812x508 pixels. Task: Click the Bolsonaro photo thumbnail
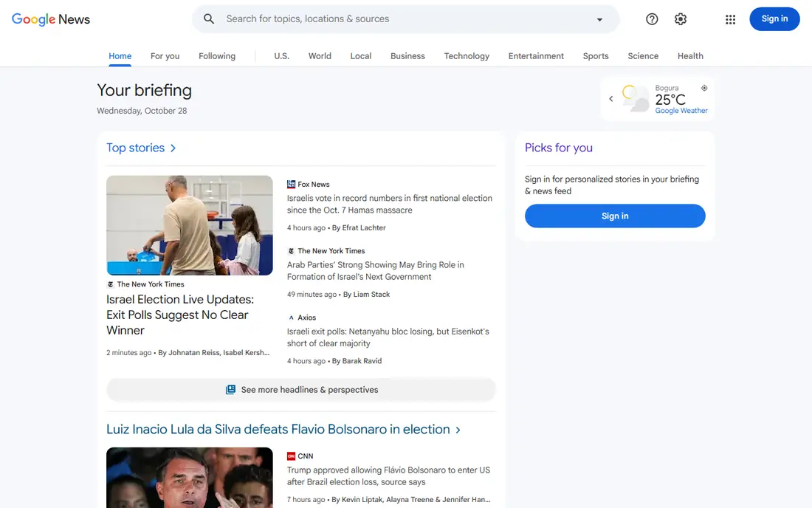coord(190,478)
